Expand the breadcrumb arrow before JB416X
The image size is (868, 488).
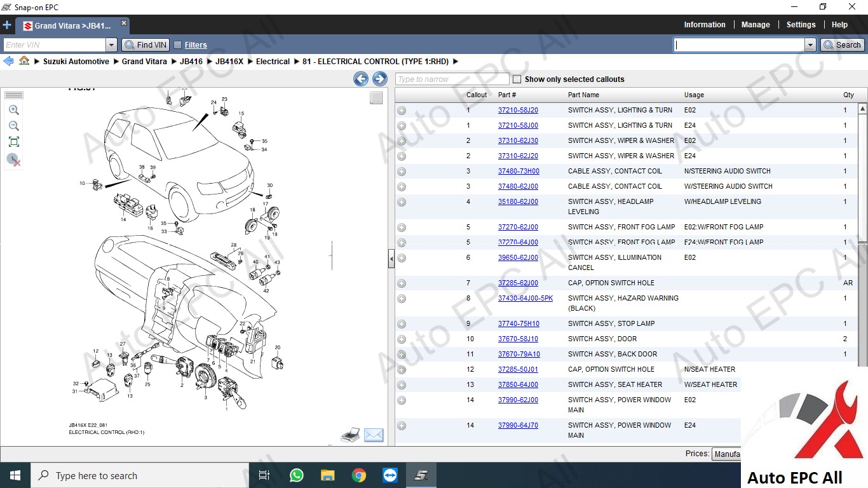click(209, 62)
